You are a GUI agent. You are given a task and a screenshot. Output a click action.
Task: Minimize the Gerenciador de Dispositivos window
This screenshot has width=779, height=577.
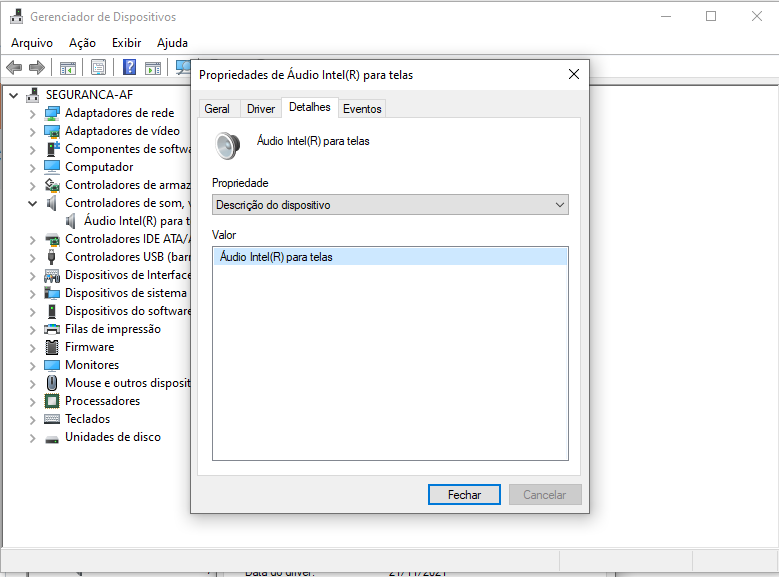coord(666,16)
